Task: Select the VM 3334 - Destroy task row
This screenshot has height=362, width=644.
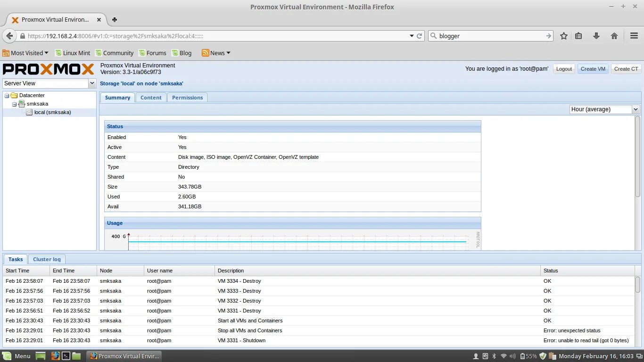Action: [x=319, y=281]
